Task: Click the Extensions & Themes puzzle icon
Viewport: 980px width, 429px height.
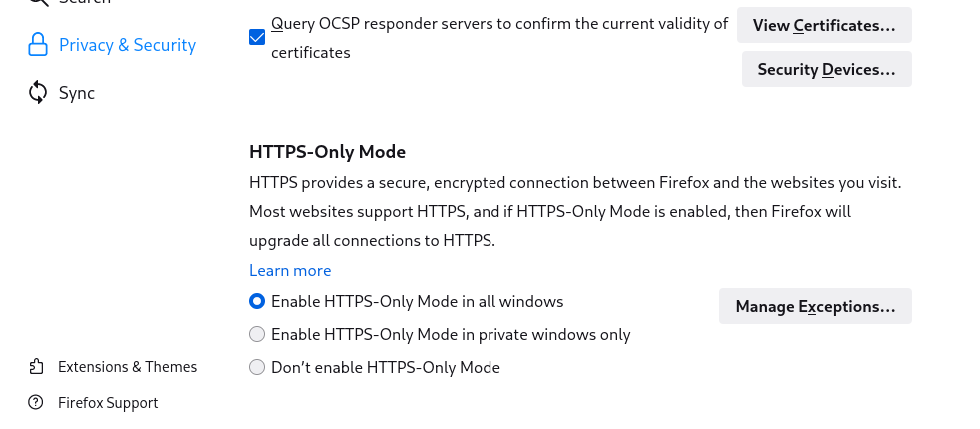Action: click(x=37, y=367)
